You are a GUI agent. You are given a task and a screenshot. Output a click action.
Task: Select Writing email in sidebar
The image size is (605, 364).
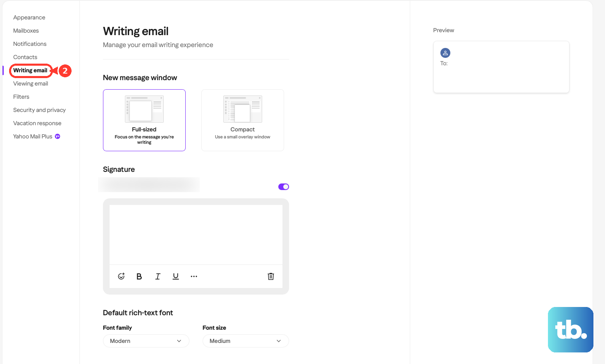30,70
